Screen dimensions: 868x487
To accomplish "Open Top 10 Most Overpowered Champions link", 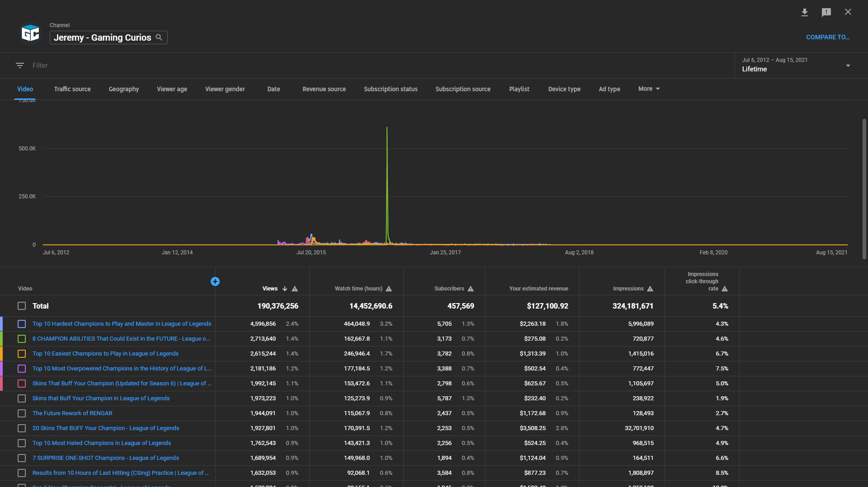I will pyautogui.click(x=122, y=369).
